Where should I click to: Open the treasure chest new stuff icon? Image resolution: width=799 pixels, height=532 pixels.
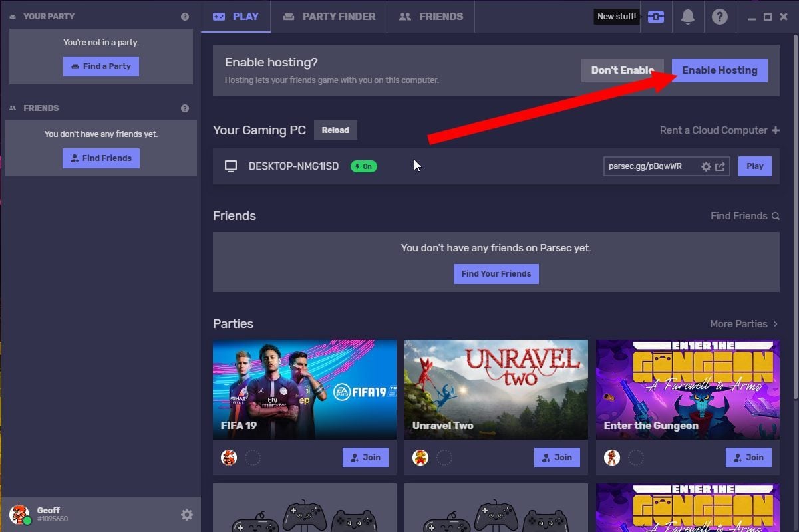(x=656, y=17)
